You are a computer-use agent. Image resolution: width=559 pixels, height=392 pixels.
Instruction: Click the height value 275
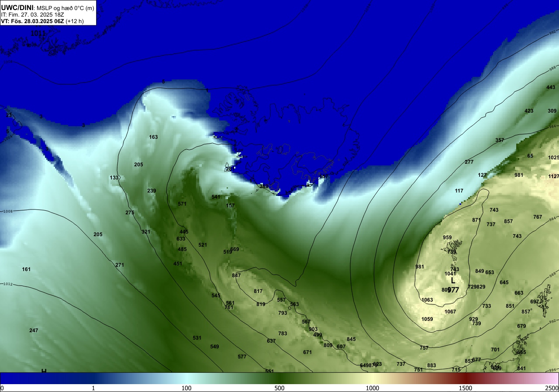click(x=130, y=213)
